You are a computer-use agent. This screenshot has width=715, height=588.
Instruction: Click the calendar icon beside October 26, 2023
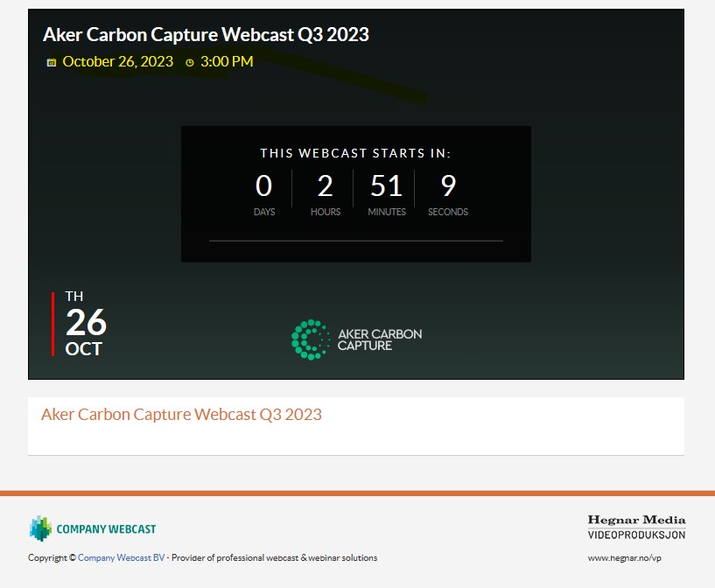[x=52, y=62]
